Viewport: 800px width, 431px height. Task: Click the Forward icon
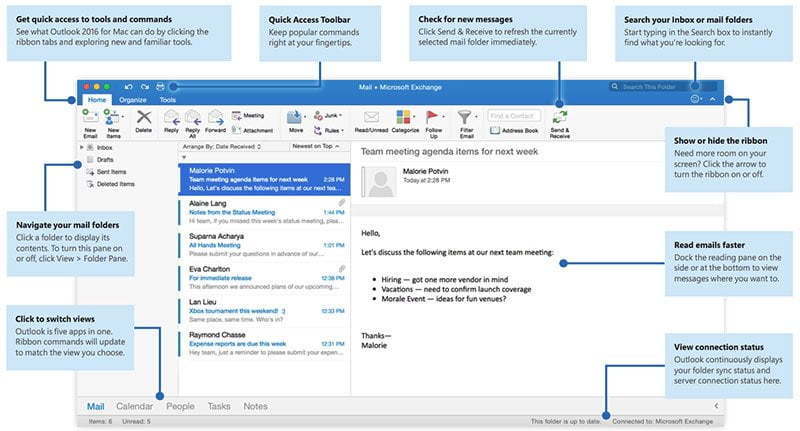(216, 119)
